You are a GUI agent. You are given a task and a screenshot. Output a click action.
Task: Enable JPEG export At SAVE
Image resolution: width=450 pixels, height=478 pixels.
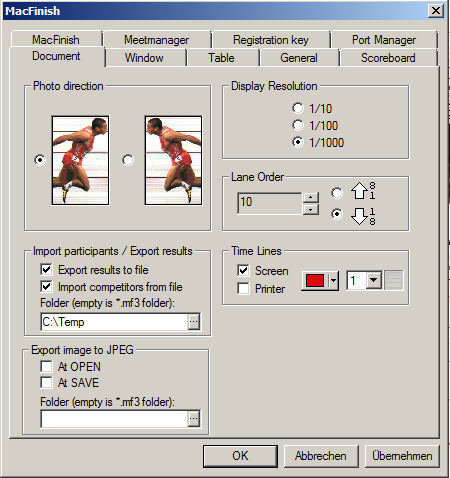(x=46, y=382)
